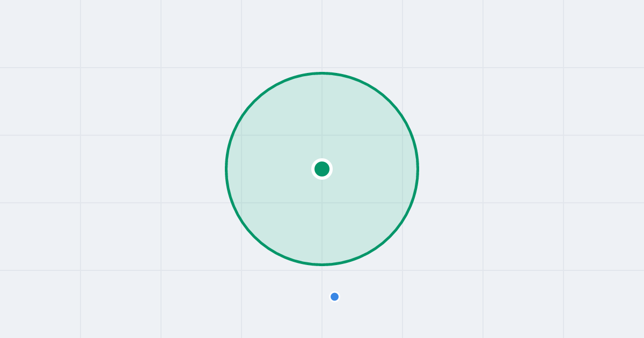Click the small blue dot marker
644x338 pixels.
click(x=334, y=297)
